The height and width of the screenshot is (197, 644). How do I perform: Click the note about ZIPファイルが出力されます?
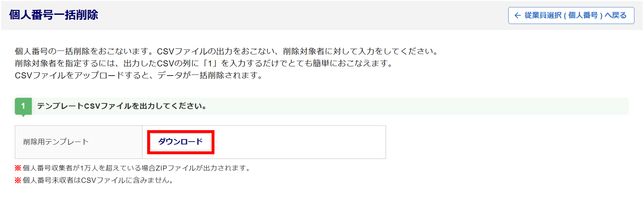tap(137, 168)
